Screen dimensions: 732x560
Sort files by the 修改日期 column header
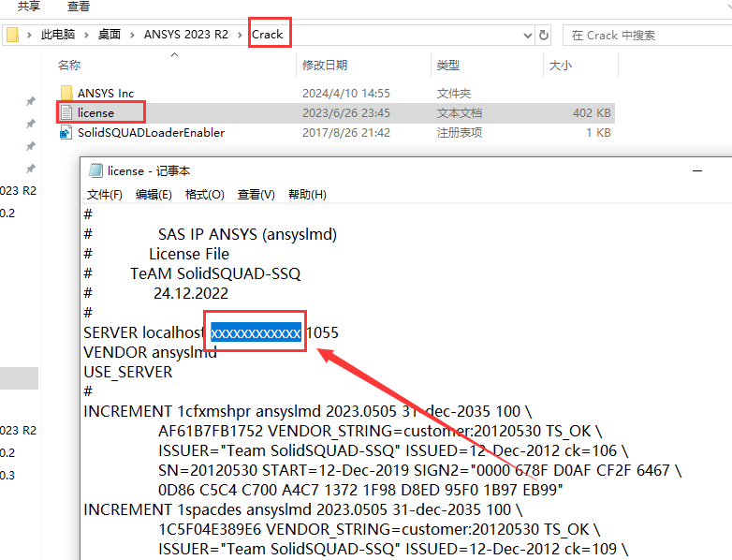click(325, 65)
